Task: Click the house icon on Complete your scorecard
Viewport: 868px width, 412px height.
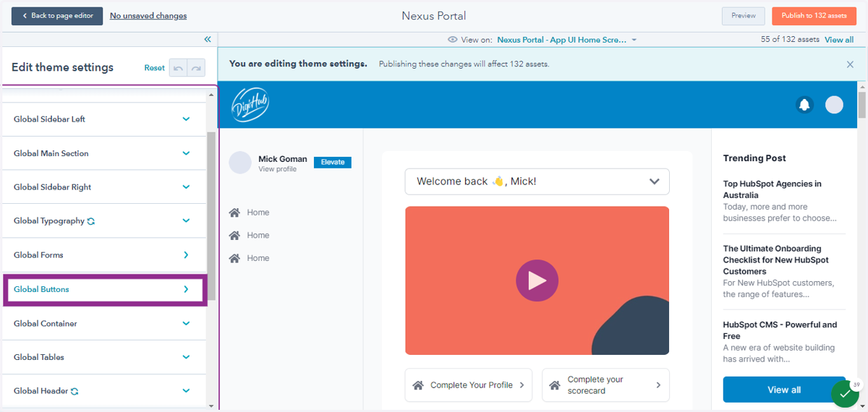Action: coord(555,385)
